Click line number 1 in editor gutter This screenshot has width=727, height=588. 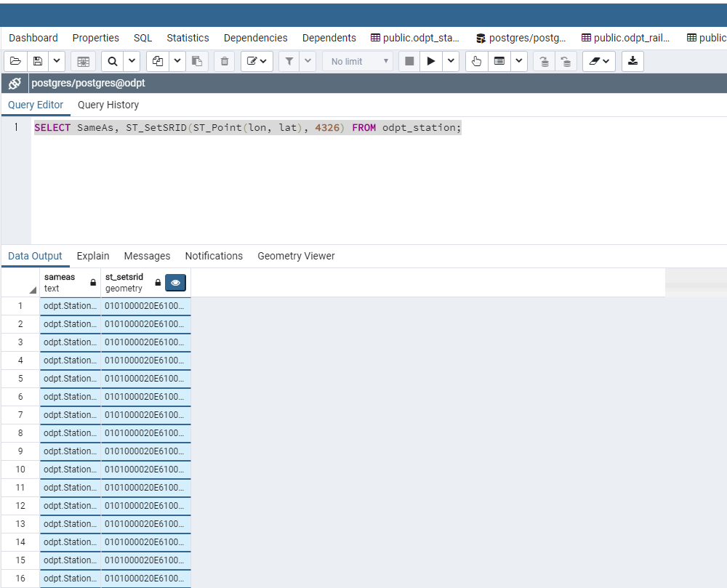pyautogui.click(x=16, y=127)
